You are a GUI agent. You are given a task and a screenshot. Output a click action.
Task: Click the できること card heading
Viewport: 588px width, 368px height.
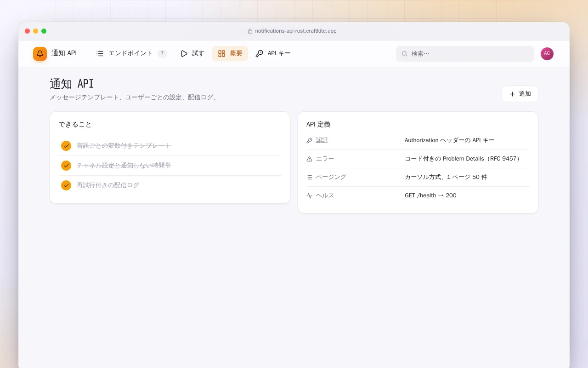click(x=75, y=124)
